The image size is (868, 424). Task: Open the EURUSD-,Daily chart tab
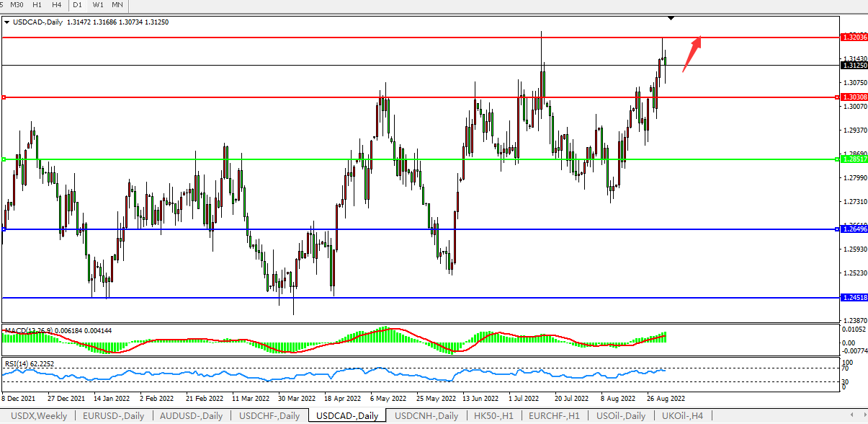tap(113, 416)
